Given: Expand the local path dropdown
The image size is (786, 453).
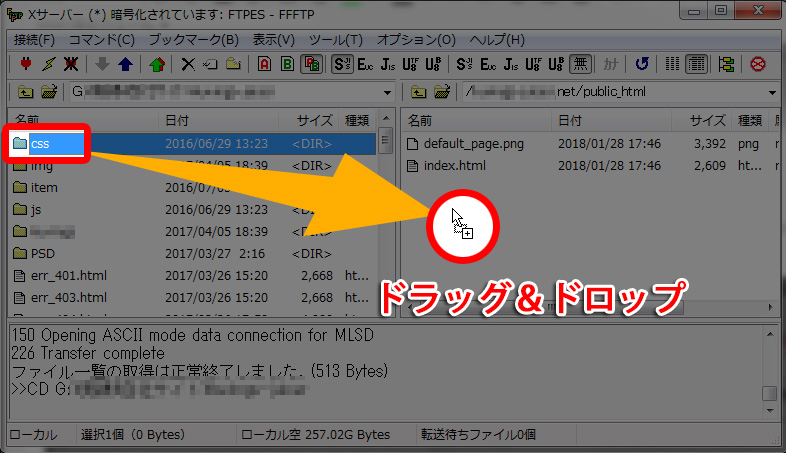Looking at the screenshot, I should pos(387,93).
